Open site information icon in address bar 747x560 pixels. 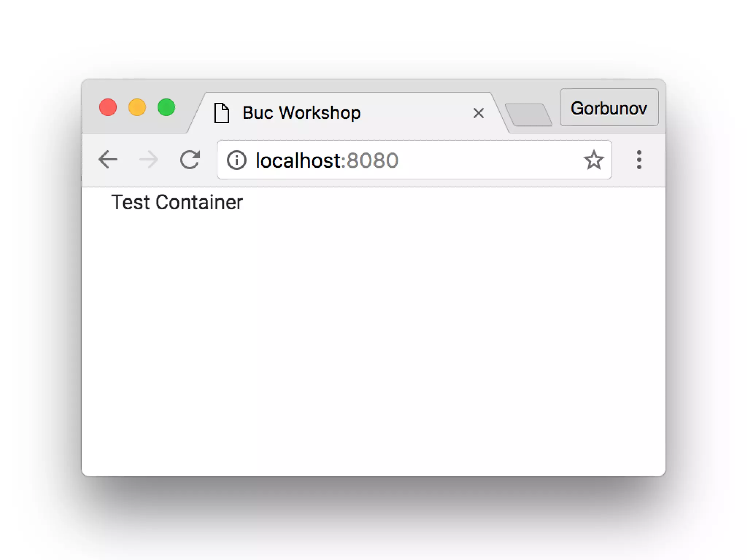[x=236, y=160]
